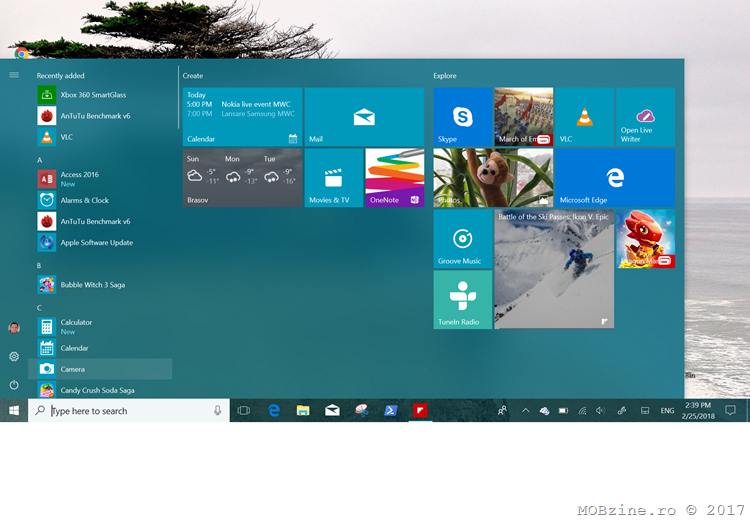Open the Mail tile
The image size is (750, 521).
364,117
